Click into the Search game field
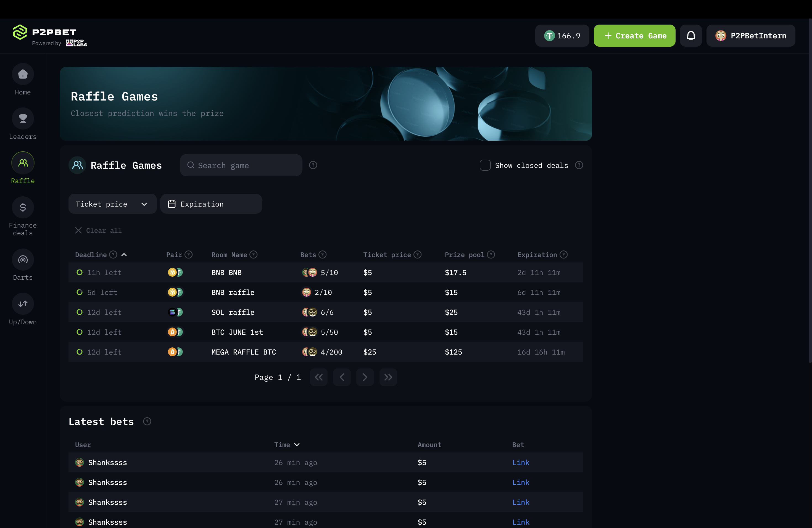The width and height of the screenshot is (812, 528). pyautogui.click(x=241, y=165)
